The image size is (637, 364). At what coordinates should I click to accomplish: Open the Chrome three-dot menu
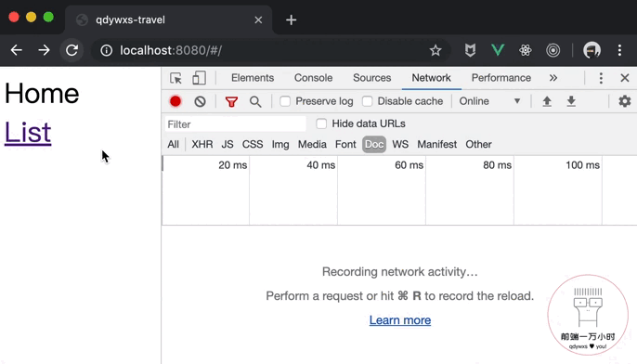pos(619,50)
